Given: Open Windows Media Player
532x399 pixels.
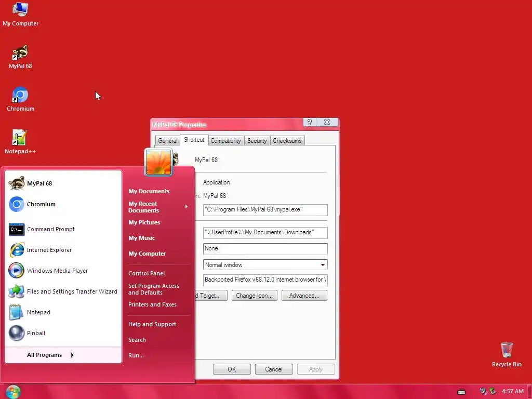Looking at the screenshot, I should (x=63, y=271).
